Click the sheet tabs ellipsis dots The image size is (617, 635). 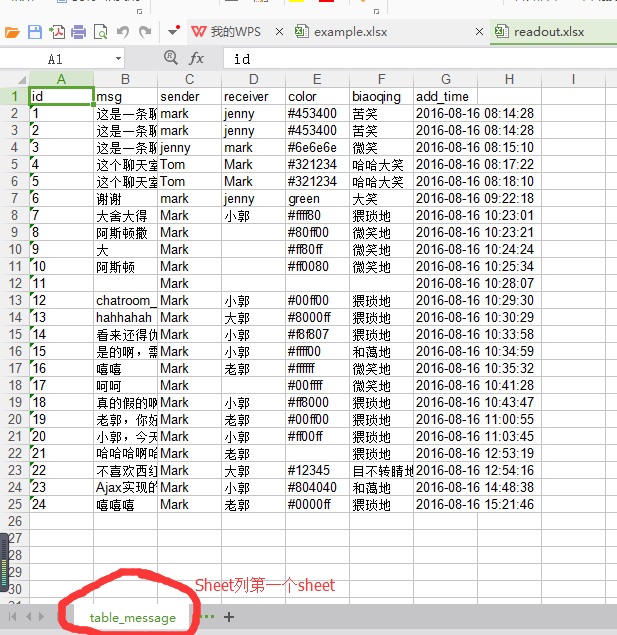pos(207,617)
